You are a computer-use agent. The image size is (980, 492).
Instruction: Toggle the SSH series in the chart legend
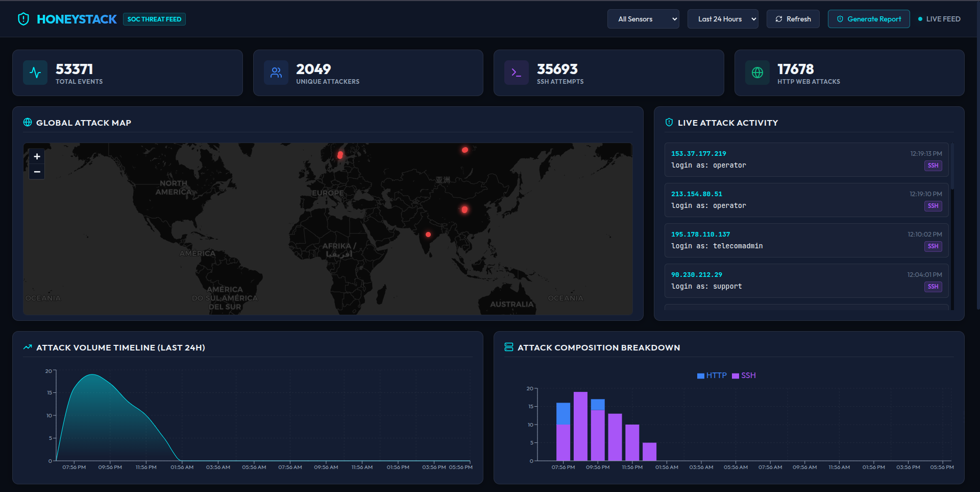pos(744,376)
